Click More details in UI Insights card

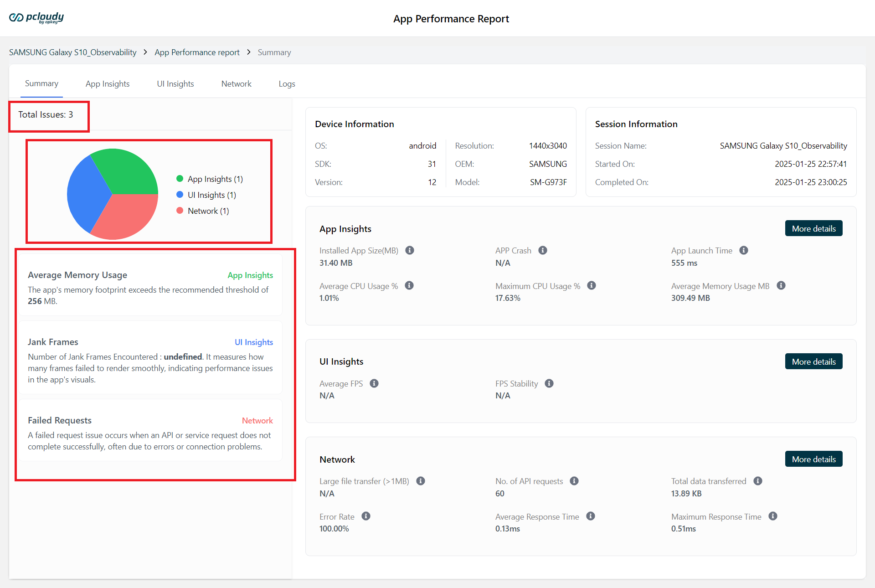813,361
